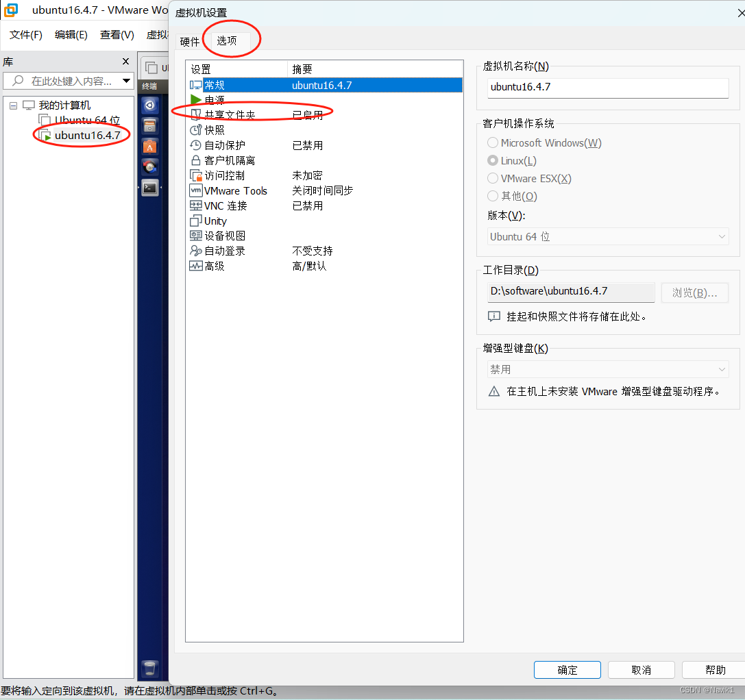Click the VNC connection (VNC 连接) icon
The height and width of the screenshot is (700, 745).
[x=195, y=205]
